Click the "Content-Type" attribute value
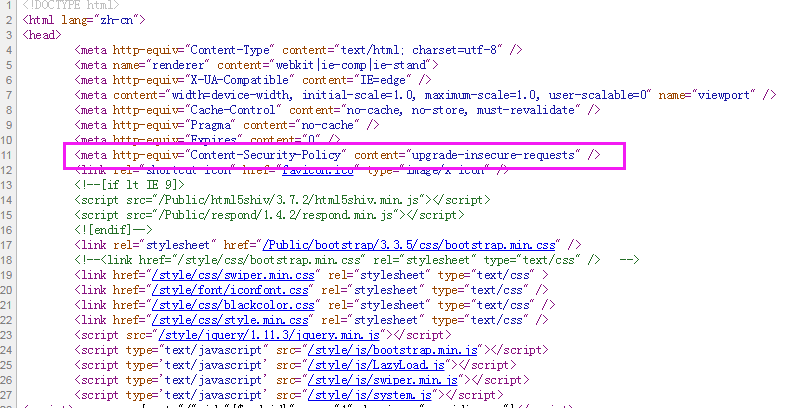Viewport: 807px width, 408px height. [230, 50]
